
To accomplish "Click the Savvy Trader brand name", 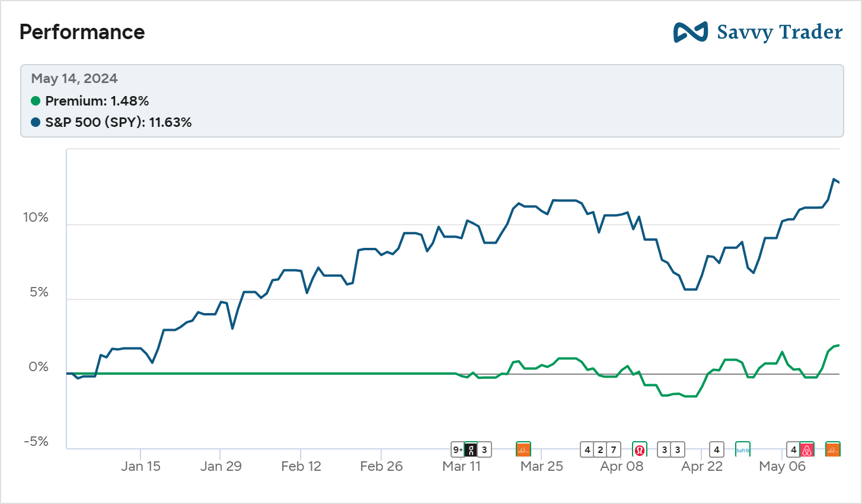I will [780, 32].
